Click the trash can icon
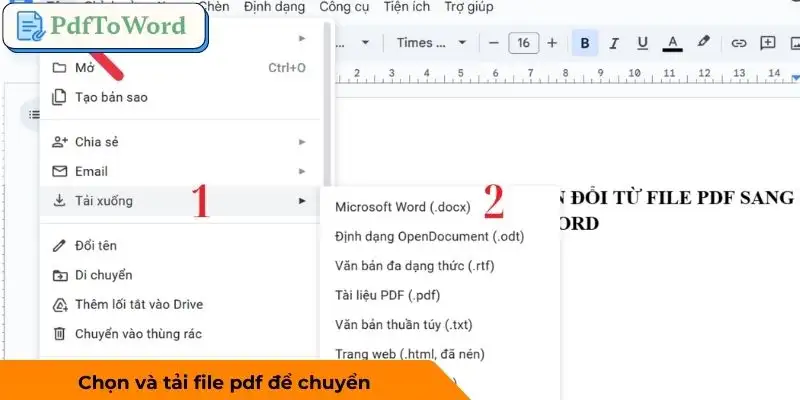 point(60,334)
